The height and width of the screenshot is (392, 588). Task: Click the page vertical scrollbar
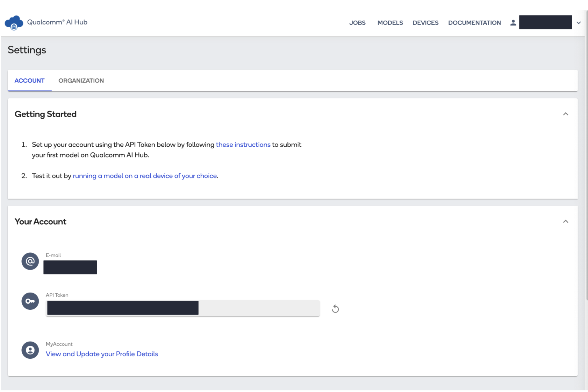coord(586,156)
